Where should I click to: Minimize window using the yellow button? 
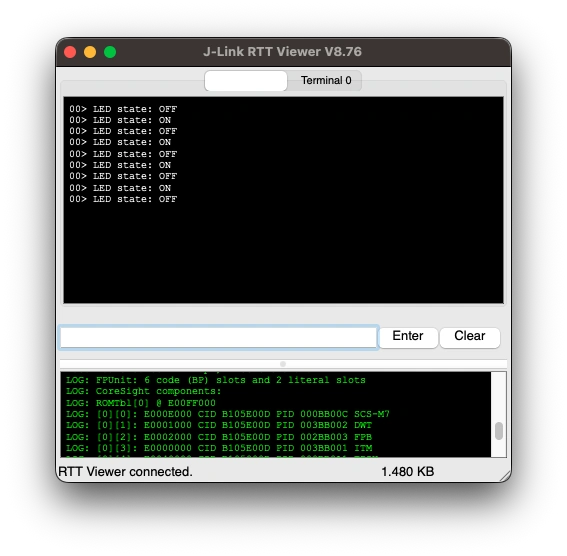pyautogui.click(x=90, y=52)
